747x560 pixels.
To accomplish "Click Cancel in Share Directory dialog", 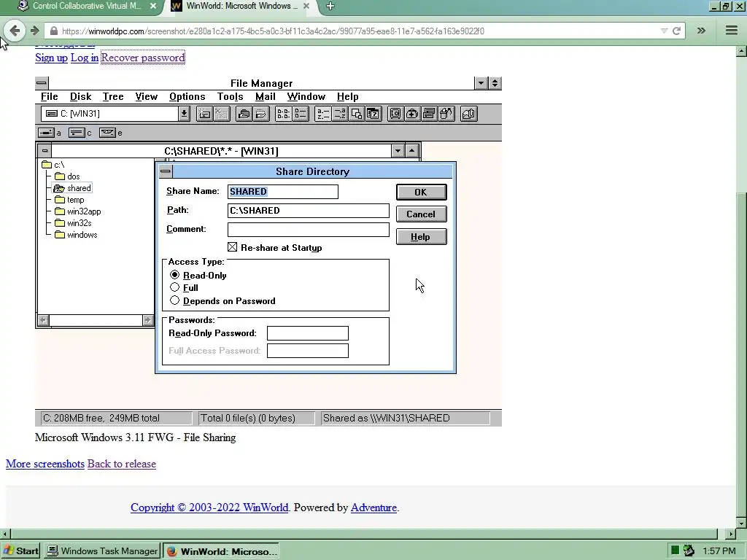I will [x=421, y=214].
